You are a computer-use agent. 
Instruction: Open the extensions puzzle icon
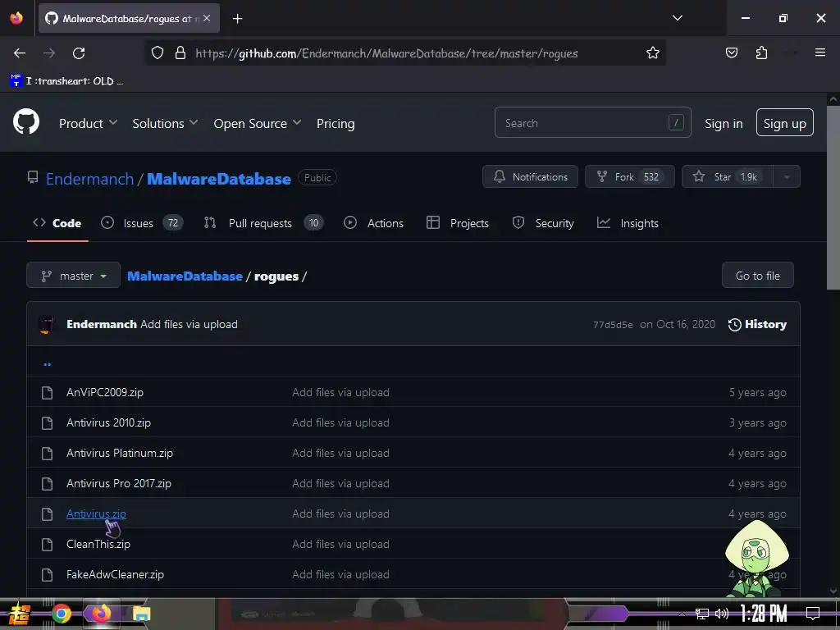[761, 53]
